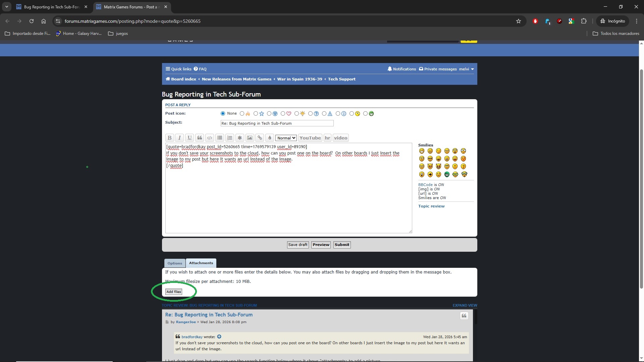Click inside the Subject input field

click(x=277, y=123)
